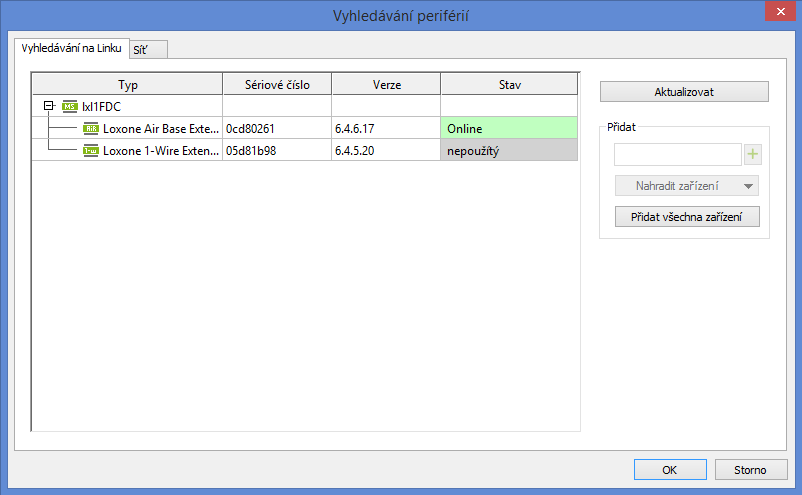Sort by Sériové číslo column header

coord(277,84)
